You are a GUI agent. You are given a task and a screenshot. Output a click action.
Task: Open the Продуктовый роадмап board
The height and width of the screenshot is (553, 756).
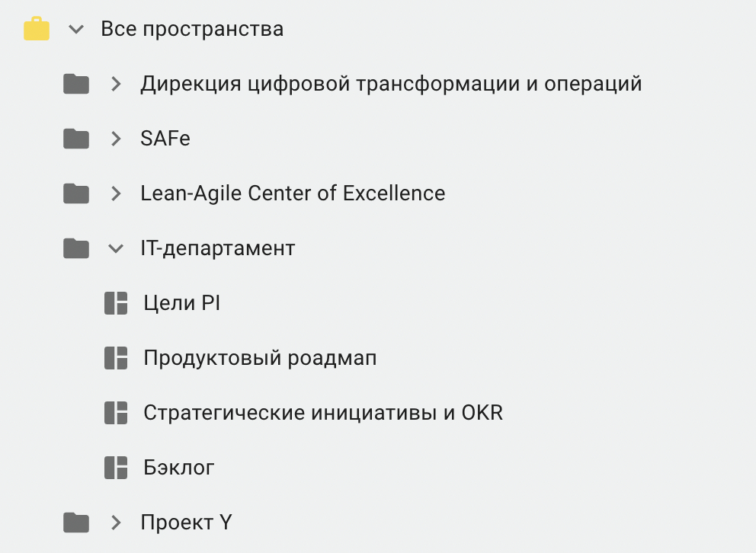tap(260, 358)
